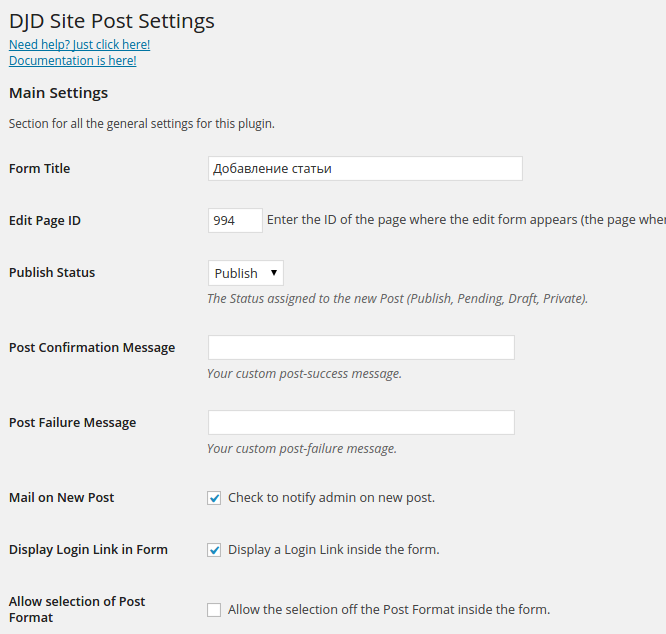This screenshot has width=666, height=634.
Task: Click the 'Edit Page ID' row label
Action: pos(45,221)
